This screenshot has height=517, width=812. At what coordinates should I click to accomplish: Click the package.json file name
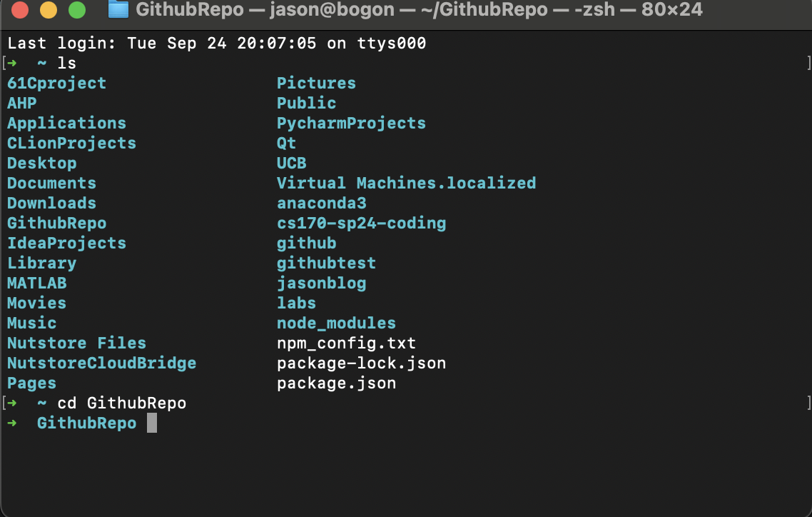[x=336, y=383]
